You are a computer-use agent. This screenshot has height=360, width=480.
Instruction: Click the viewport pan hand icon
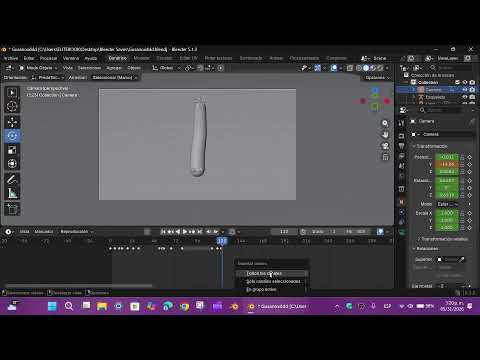click(x=385, y=135)
